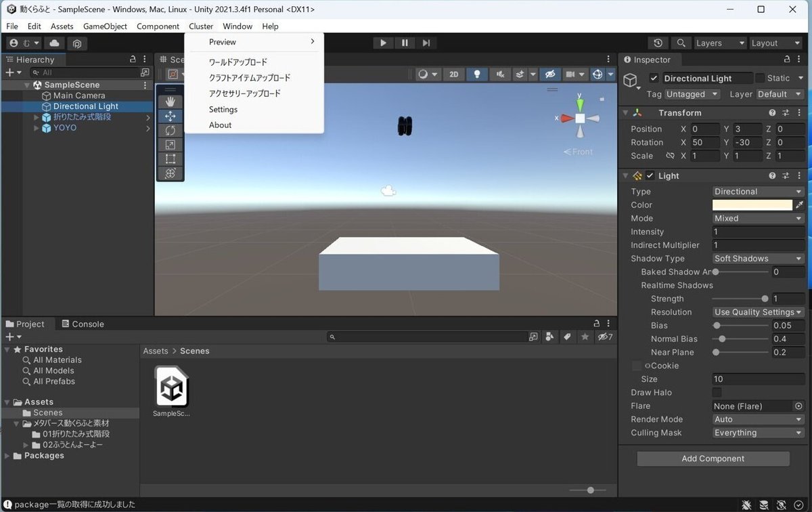Open Shadow Type dropdown Soft Shadows
812x512 pixels.
pos(758,259)
